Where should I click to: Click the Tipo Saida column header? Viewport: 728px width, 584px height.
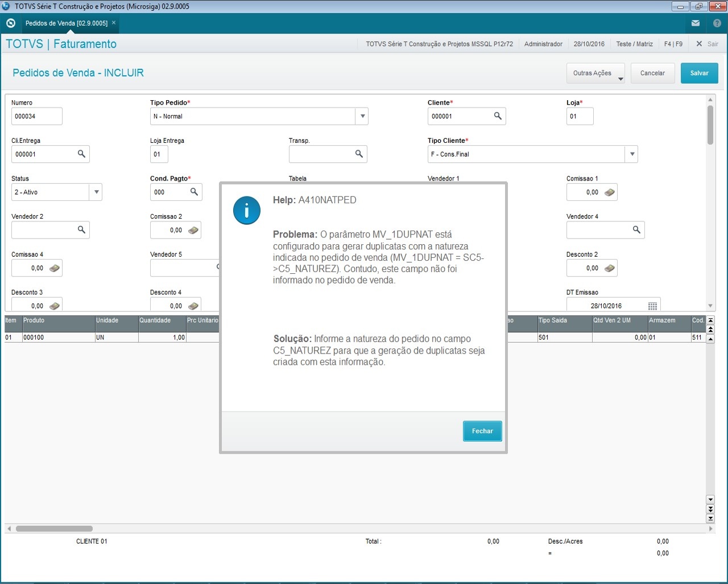pyautogui.click(x=565, y=324)
